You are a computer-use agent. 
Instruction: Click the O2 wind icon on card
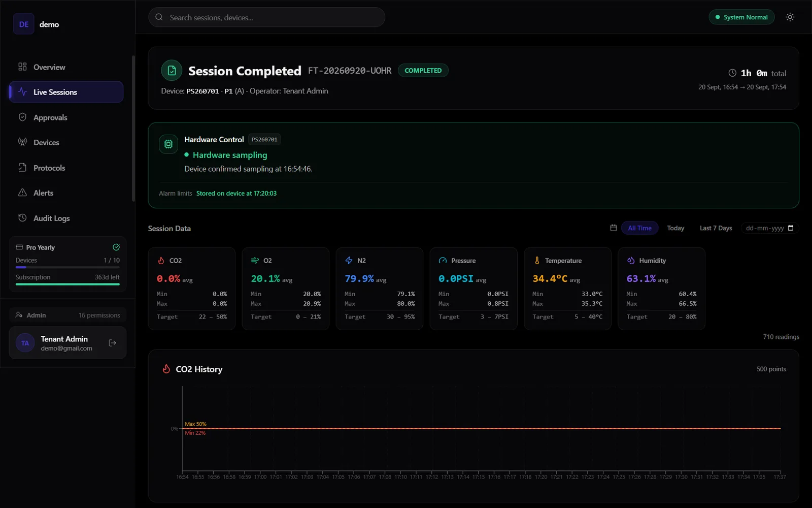[x=255, y=261]
